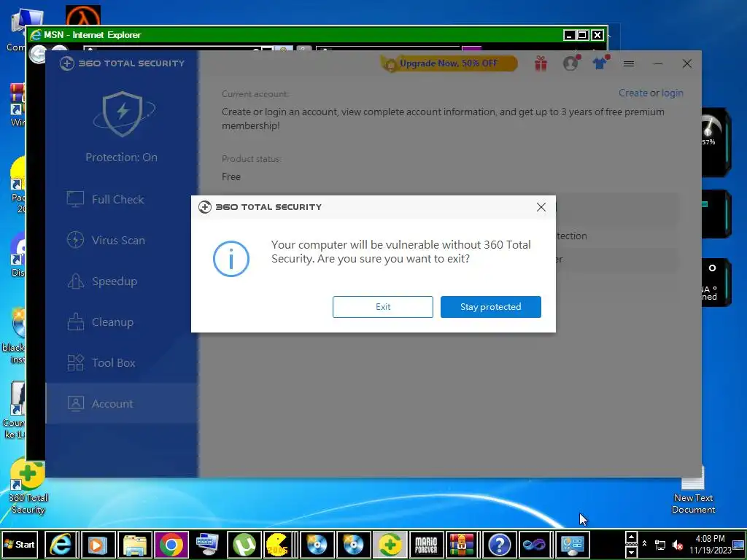Select Account in the sidebar
Image resolution: width=747 pixels, height=560 pixels.
(x=122, y=404)
